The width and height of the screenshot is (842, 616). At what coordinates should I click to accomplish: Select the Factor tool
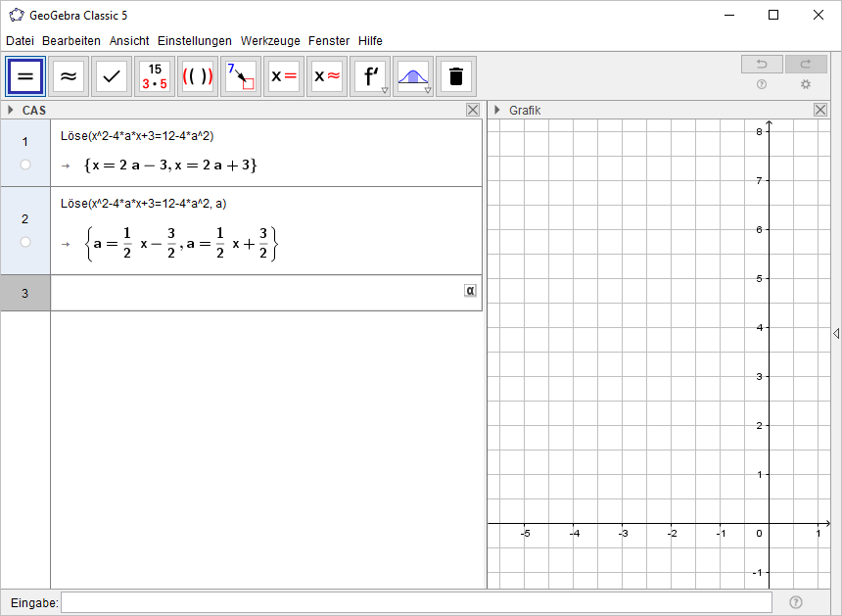154,75
